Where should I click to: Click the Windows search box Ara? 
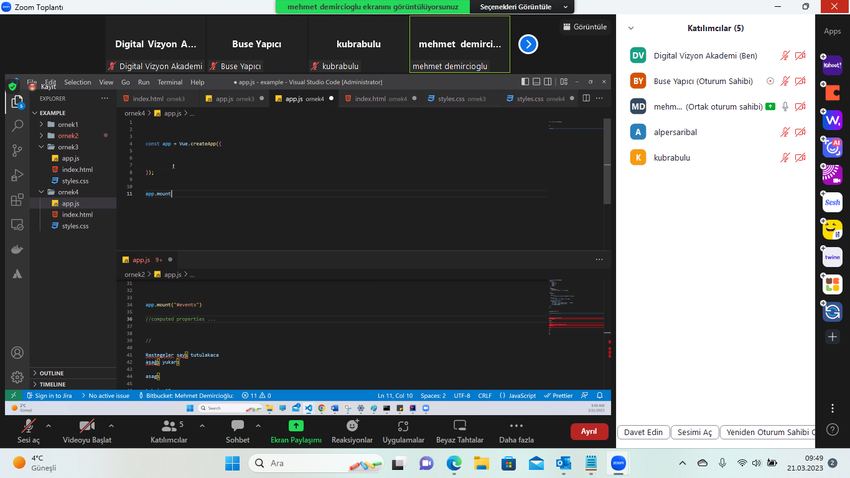tap(314, 463)
